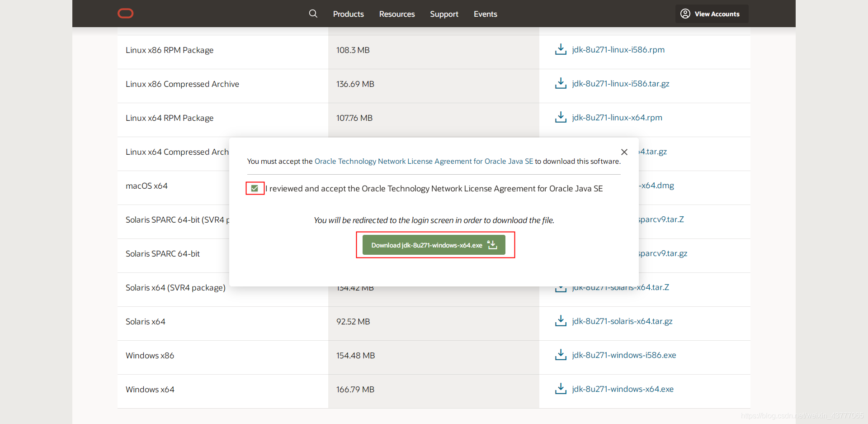Click download icon for jdk-8u271-solaris-x64.tar.gz
868x424 pixels.
(x=561, y=321)
